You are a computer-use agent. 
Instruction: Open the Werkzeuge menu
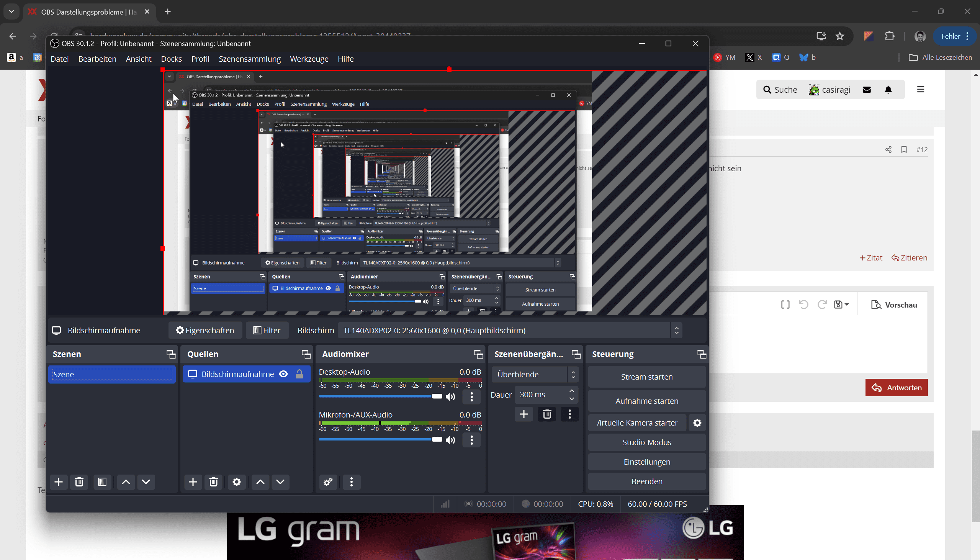click(x=309, y=59)
